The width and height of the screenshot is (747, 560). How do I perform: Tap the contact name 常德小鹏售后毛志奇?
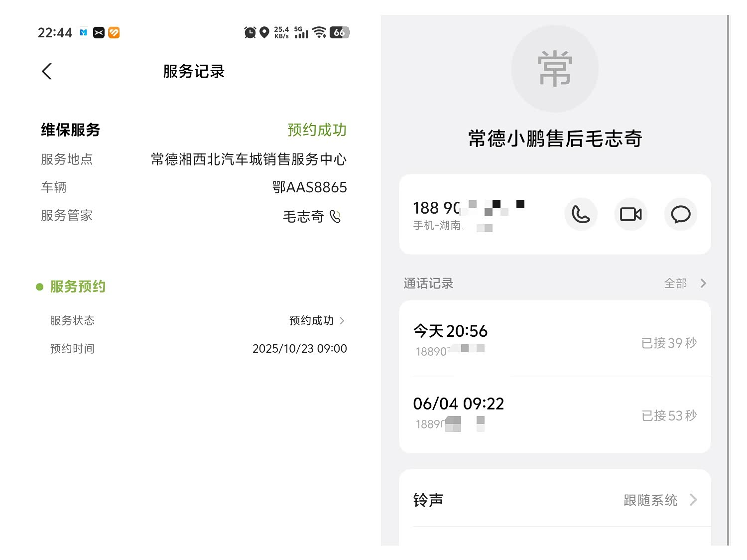pyautogui.click(x=555, y=139)
